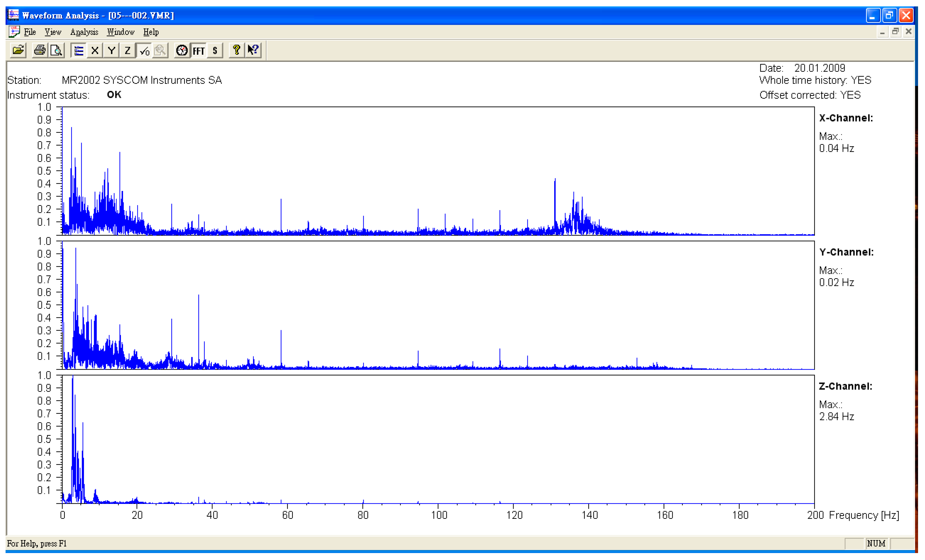
Task: Click the Print toolbar icon
Action: pyautogui.click(x=40, y=50)
